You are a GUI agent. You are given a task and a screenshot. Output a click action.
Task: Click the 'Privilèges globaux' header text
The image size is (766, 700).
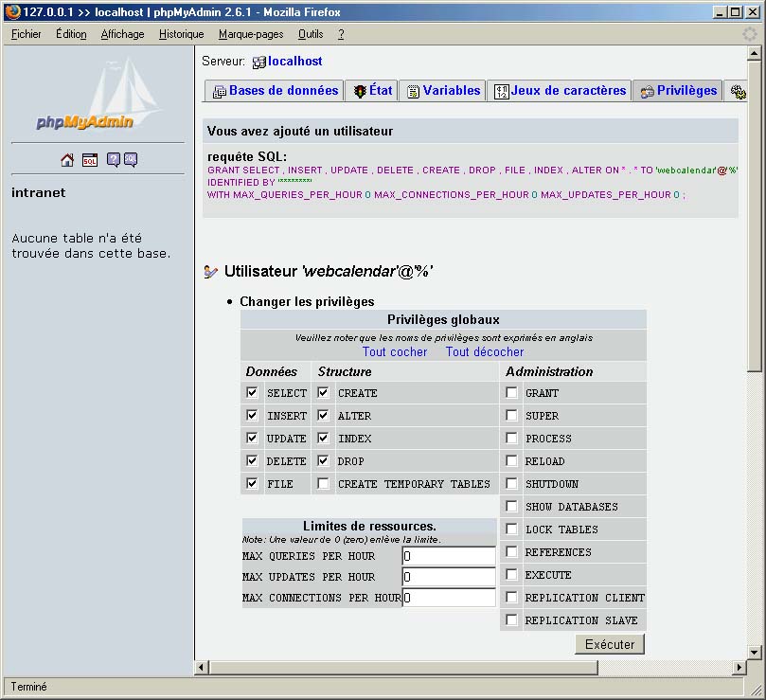point(443,320)
